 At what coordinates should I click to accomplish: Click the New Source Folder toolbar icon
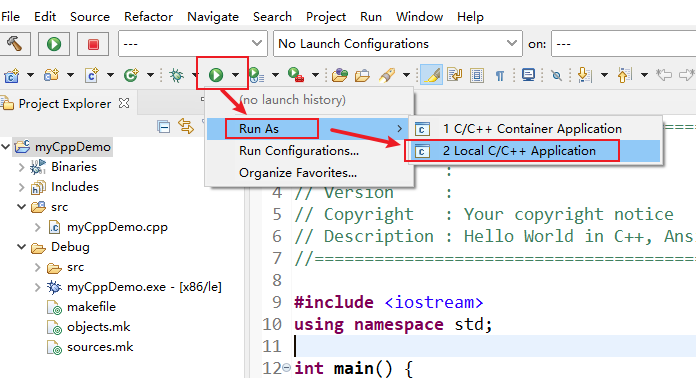pos(51,75)
